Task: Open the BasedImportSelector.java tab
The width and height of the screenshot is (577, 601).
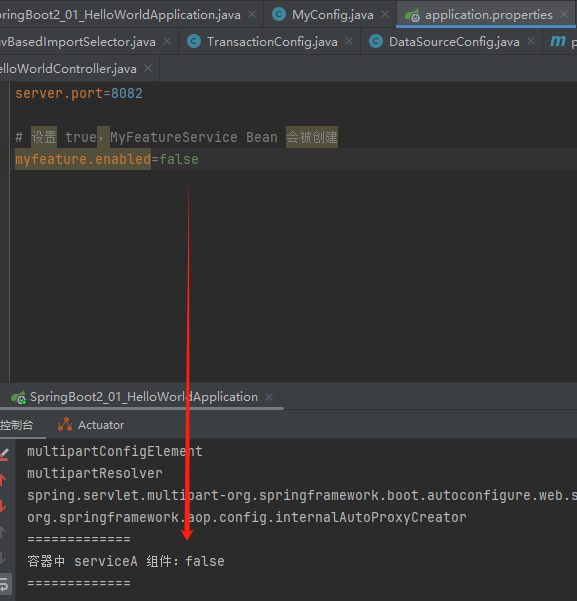Action: [78, 42]
